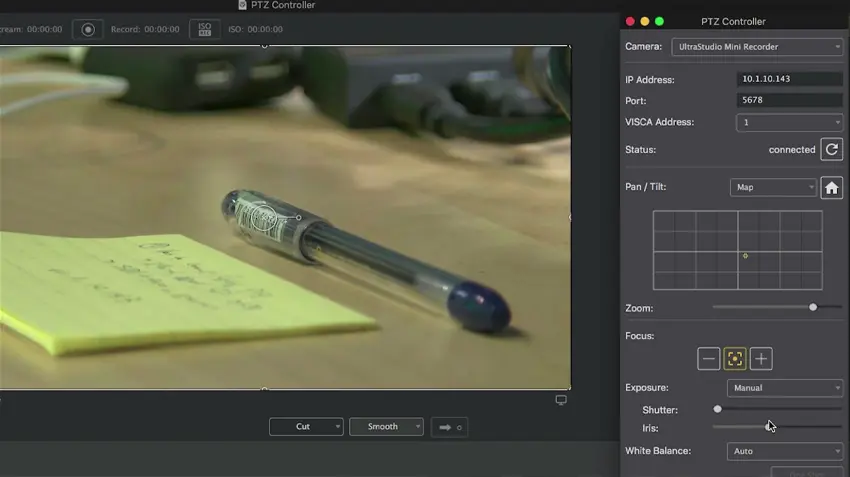Click the Iris slider handle
The image size is (850, 477).
coord(770,427)
